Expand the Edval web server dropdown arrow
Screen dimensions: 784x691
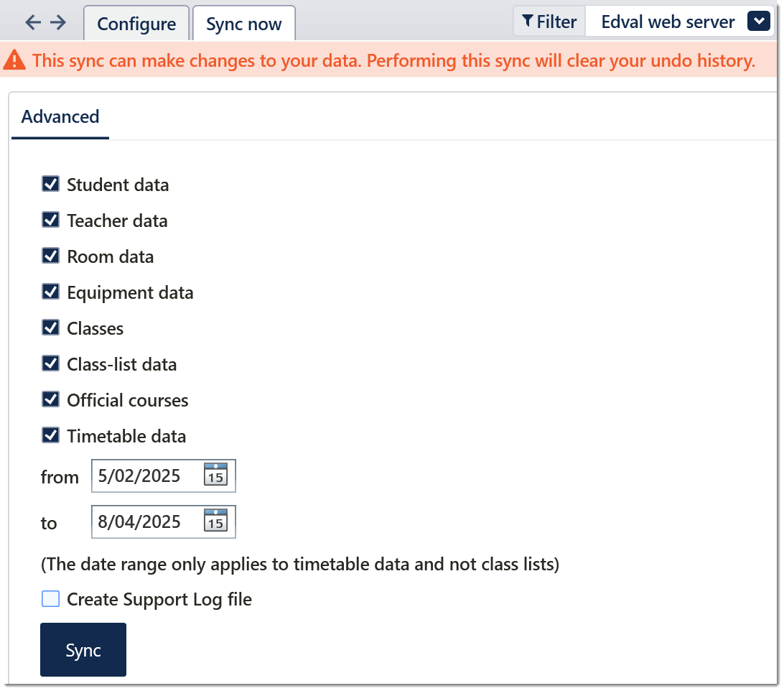tap(758, 22)
